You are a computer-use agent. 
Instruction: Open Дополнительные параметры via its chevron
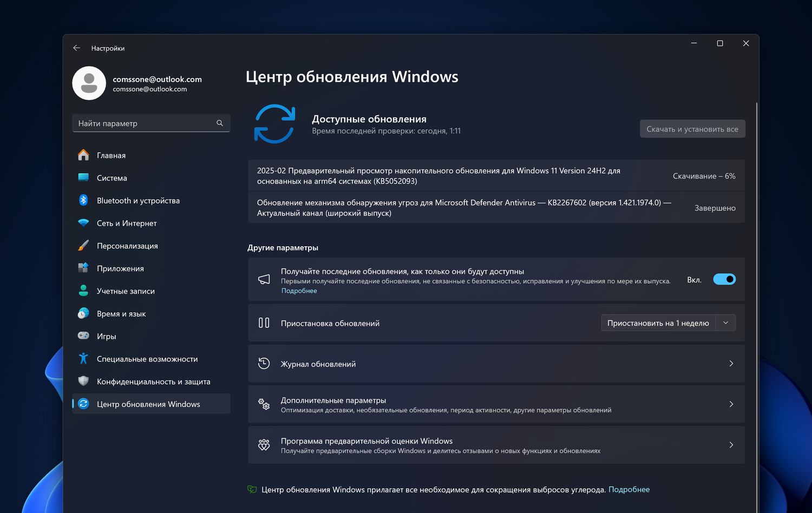(731, 404)
